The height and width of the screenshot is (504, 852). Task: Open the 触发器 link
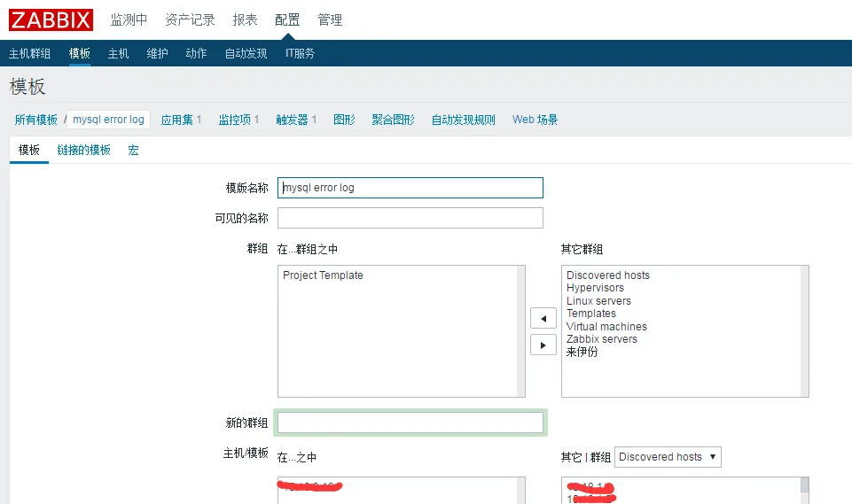(x=293, y=120)
